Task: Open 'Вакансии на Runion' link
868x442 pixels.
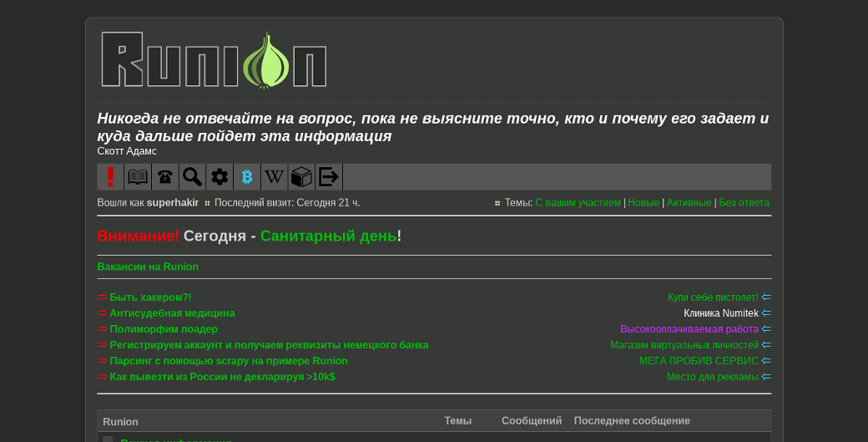Action: 148,267
